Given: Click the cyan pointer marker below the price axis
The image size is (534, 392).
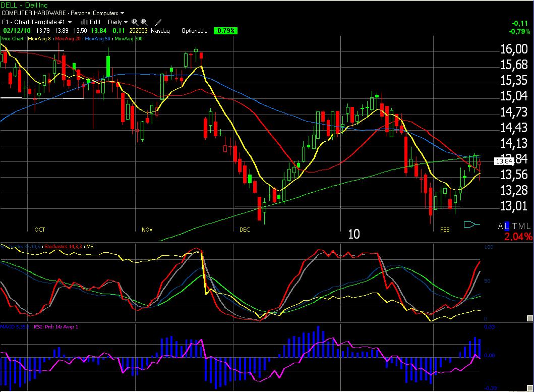Looking at the screenshot, I should 472,225.
